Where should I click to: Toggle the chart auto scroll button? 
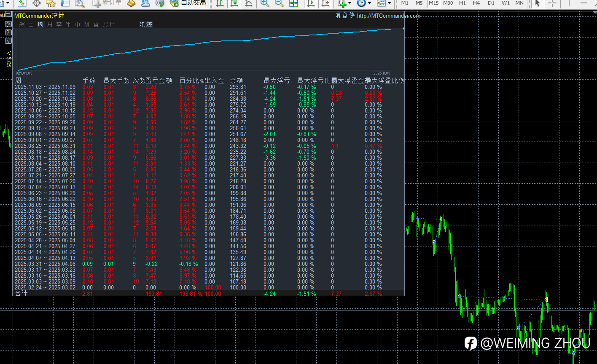(311, 3)
